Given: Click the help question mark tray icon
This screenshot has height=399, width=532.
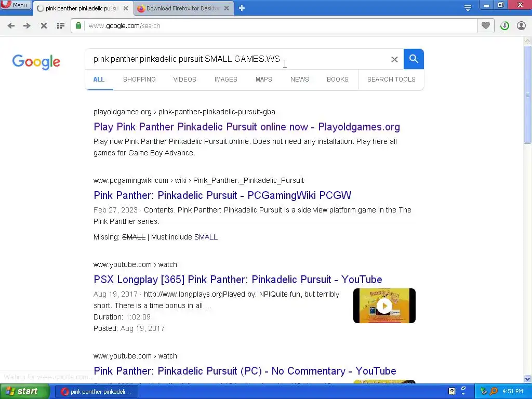Looking at the screenshot, I should (x=451, y=391).
